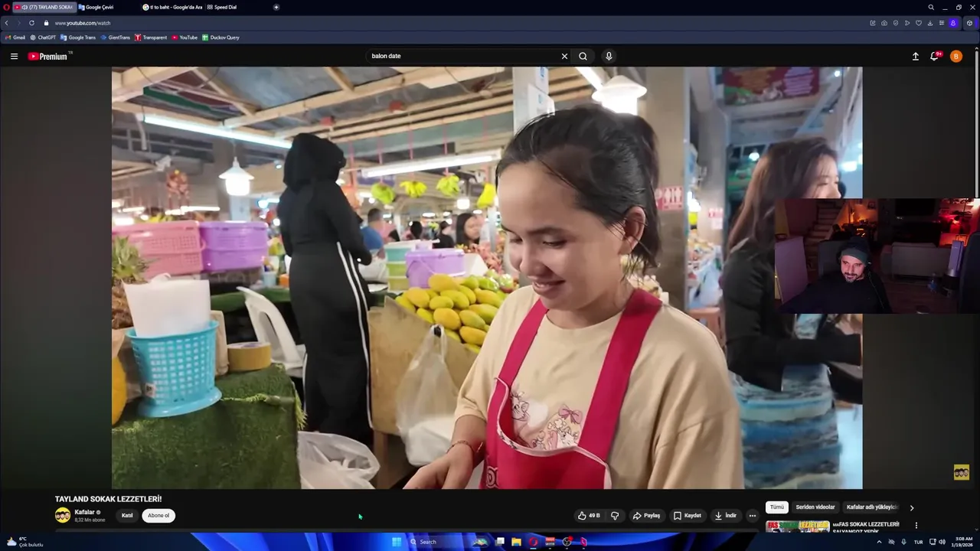Click the Kaydet save button
The height and width of the screenshot is (551, 980).
(x=688, y=516)
